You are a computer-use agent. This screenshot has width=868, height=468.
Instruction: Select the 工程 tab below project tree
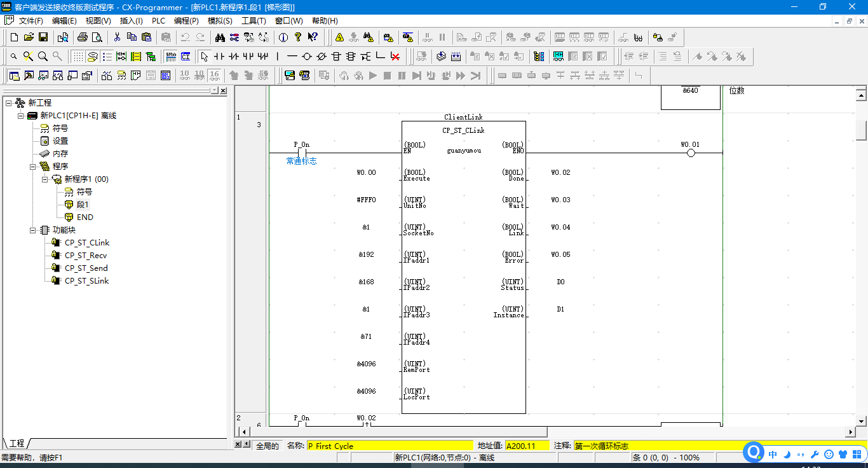tap(17, 443)
